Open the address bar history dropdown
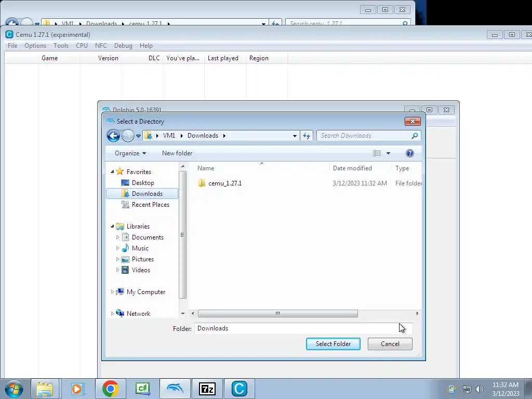This screenshot has width=532, height=399. tap(295, 136)
